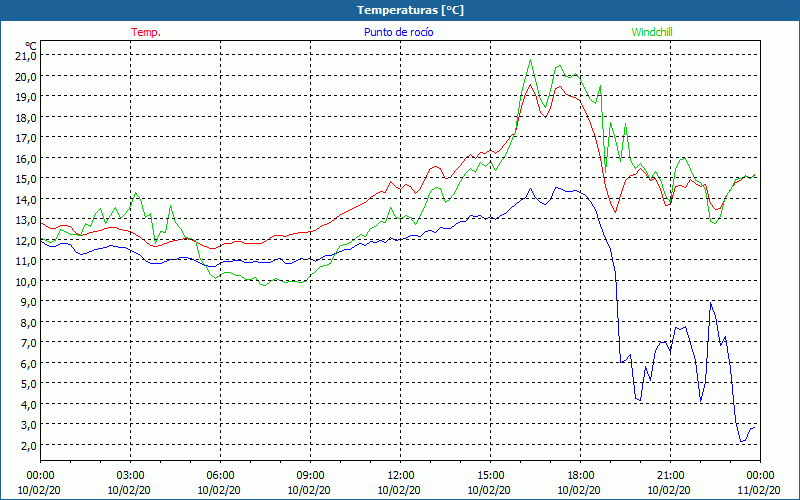Screen dimensions: 800x500
Task: Click the 12:00 time axis label
Action: pyautogui.click(x=401, y=476)
